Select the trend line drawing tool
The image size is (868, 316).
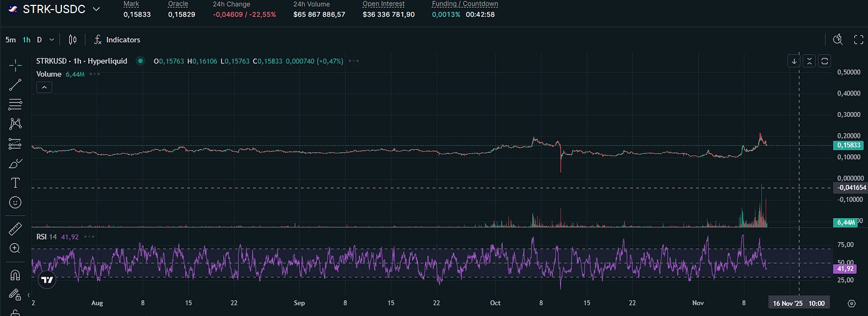(15, 85)
